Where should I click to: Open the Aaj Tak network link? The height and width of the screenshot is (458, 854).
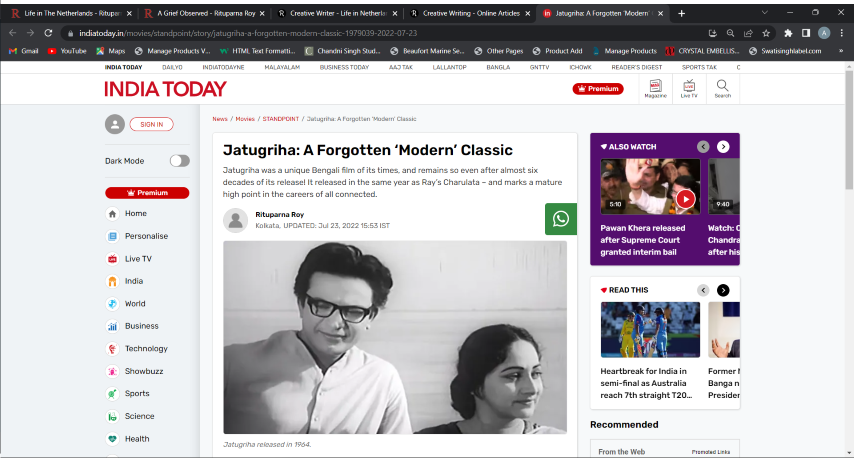[401, 68]
